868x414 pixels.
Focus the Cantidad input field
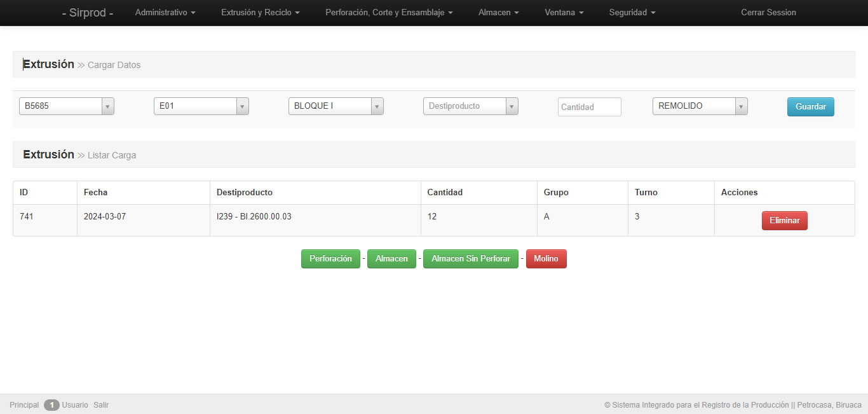click(x=590, y=107)
